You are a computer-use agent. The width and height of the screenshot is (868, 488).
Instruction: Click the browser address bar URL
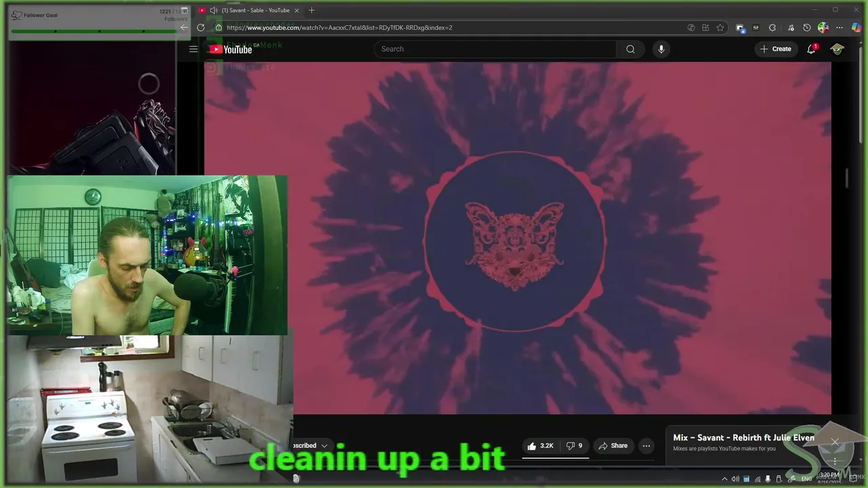pyautogui.click(x=339, y=28)
